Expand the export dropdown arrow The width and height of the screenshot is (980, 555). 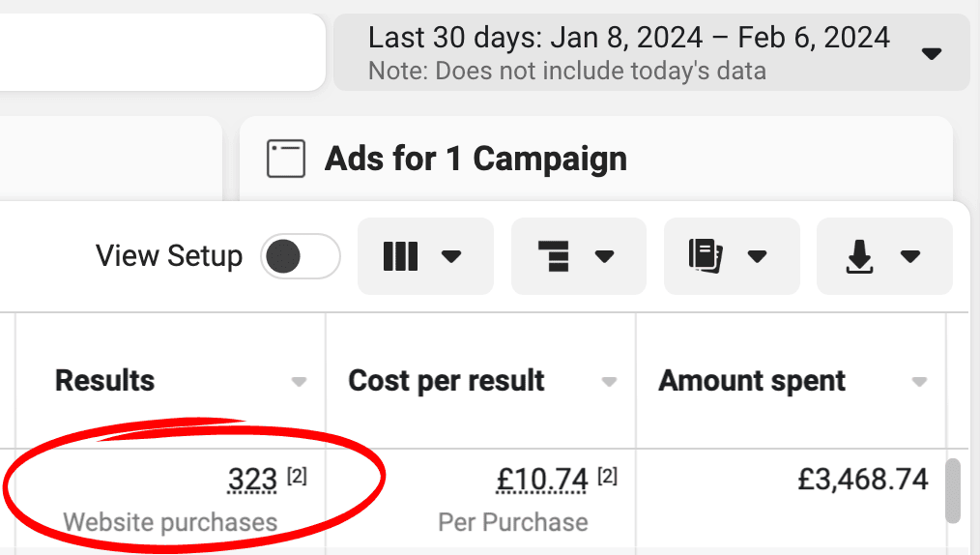click(910, 256)
